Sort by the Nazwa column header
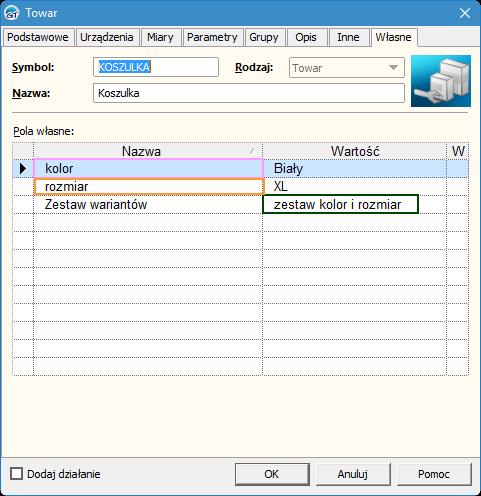 [x=148, y=151]
